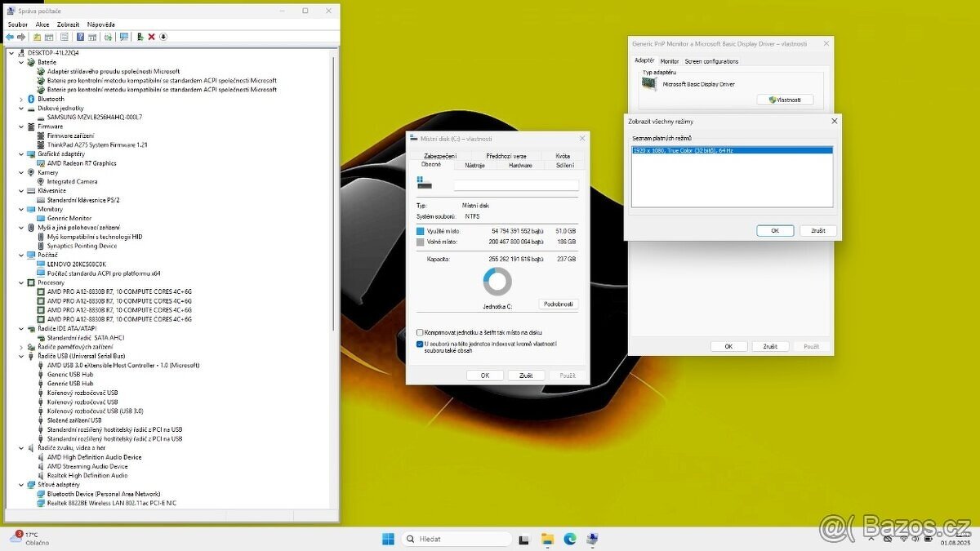Collapse the 'Procesory' tree node
Screen dimensions: 980x551
pyautogui.click(x=20, y=282)
